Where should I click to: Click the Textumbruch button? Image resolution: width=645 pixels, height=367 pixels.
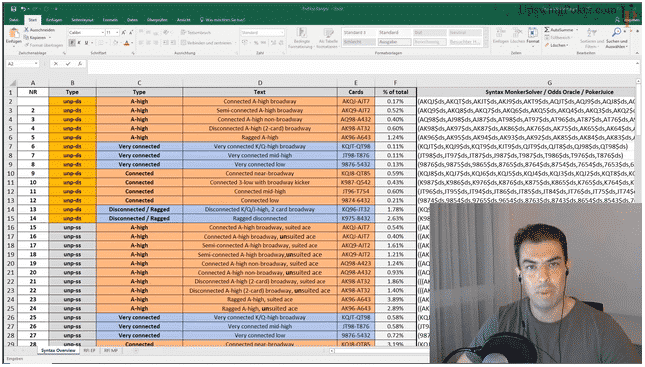click(196, 33)
